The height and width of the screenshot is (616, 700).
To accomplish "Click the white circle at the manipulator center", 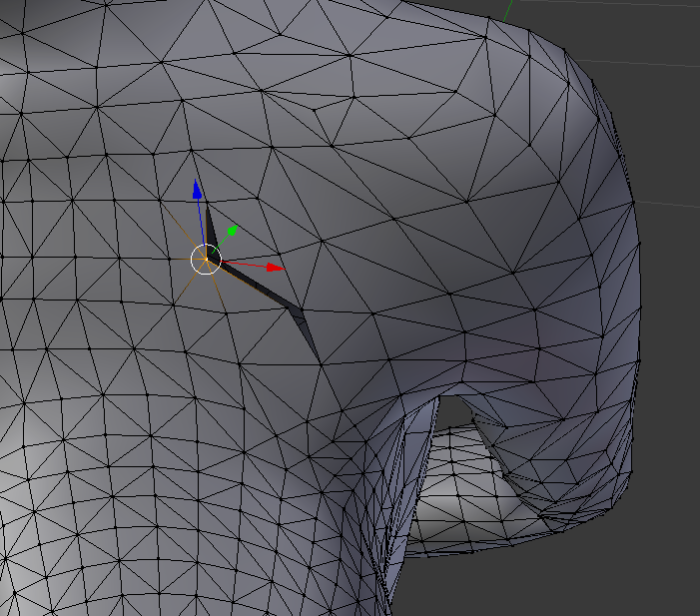I will [x=206, y=259].
